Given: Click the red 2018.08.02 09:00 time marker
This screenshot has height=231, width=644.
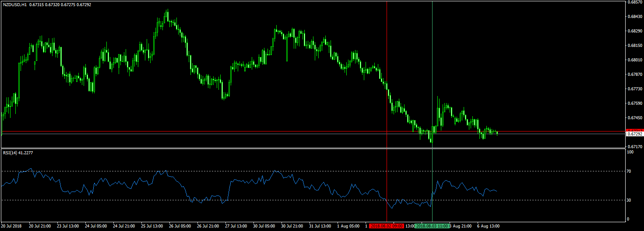Looking at the screenshot, I should tap(387, 226).
